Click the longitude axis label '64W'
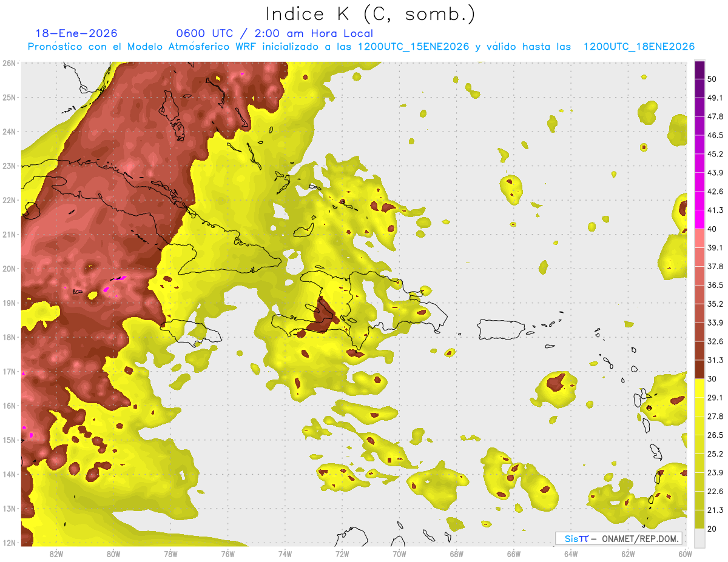Image resolution: width=728 pixels, height=562 pixels. [571, 554]
